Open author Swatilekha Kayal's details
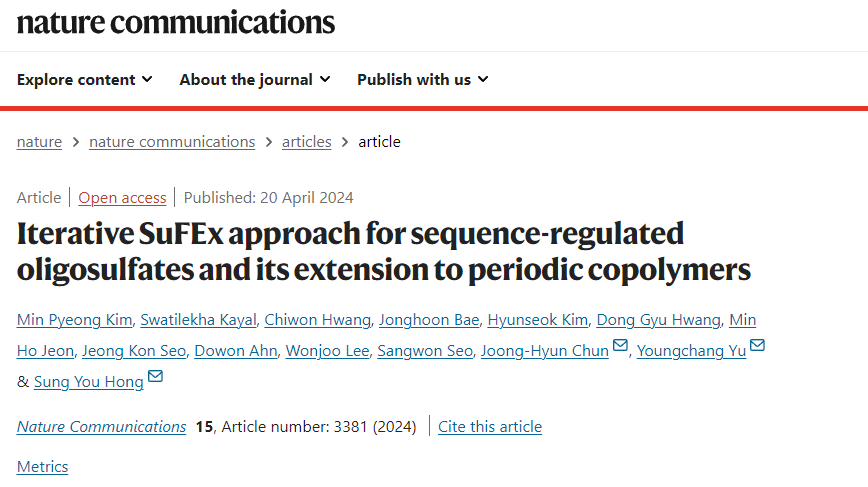The width and height of the screenshot is (868, 487). [x=198, y=320]
